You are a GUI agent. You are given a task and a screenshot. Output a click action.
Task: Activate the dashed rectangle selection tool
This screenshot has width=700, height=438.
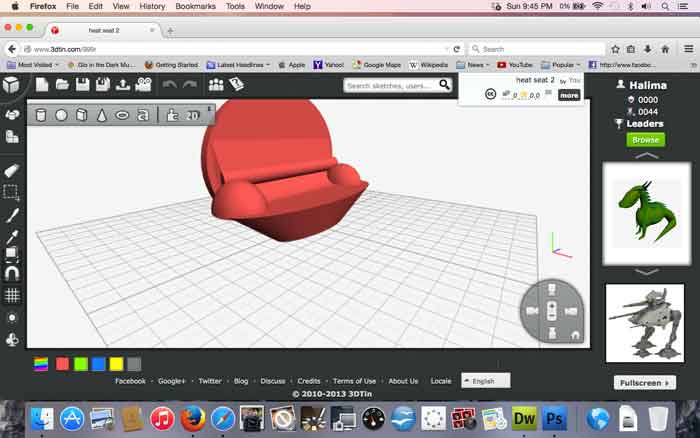[x=11, y=192]
